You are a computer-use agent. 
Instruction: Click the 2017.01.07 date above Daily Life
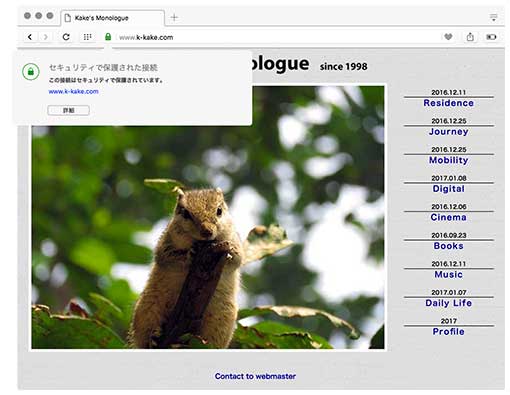click(x=449, y=293)
